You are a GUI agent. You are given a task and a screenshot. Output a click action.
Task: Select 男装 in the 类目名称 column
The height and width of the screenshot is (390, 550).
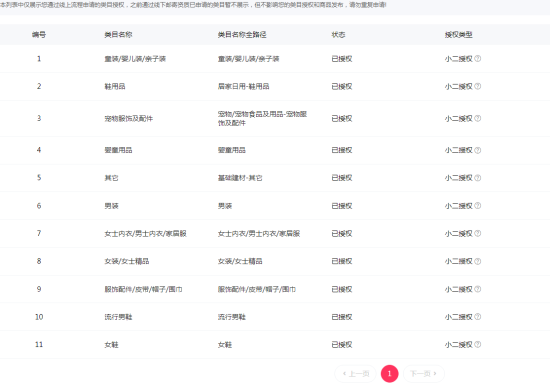(x=111, y=206)
